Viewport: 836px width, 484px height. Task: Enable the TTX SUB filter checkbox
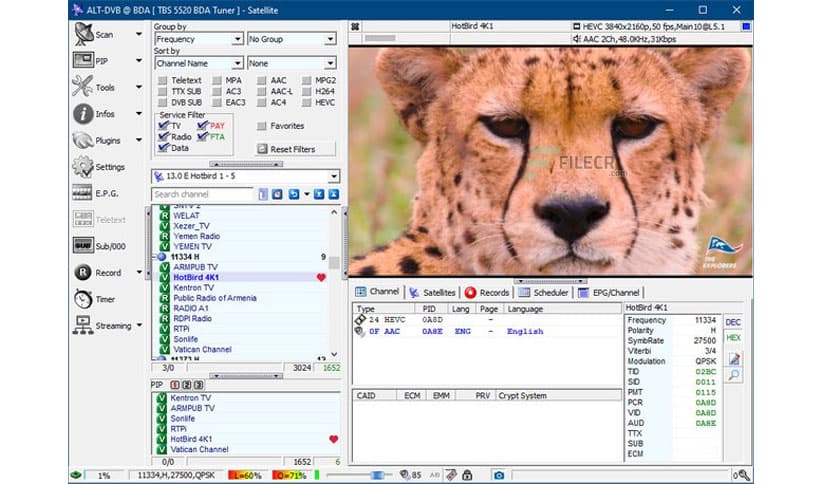point(163,91)
